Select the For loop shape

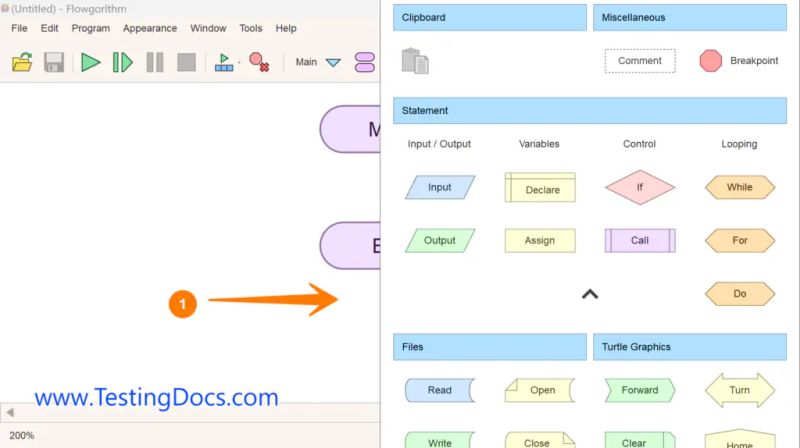(x=740, y=240)
